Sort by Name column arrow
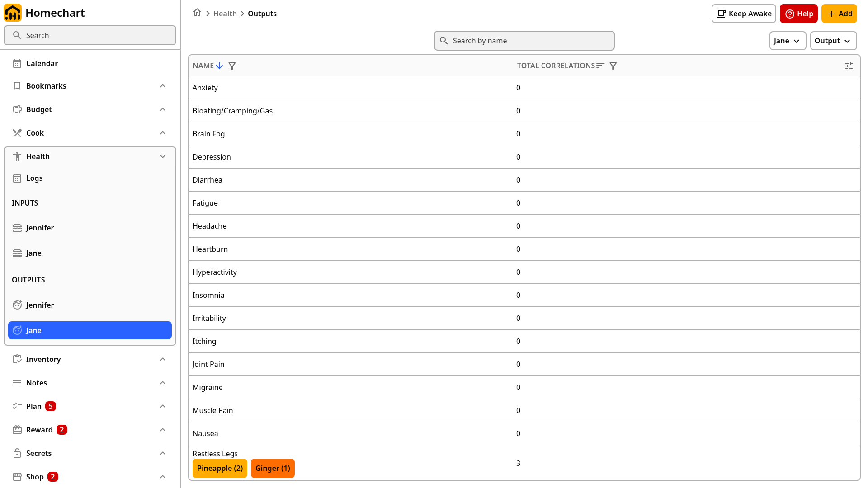Image resolution: width=868 pixels, height=488 pixels. pos(219,66)
